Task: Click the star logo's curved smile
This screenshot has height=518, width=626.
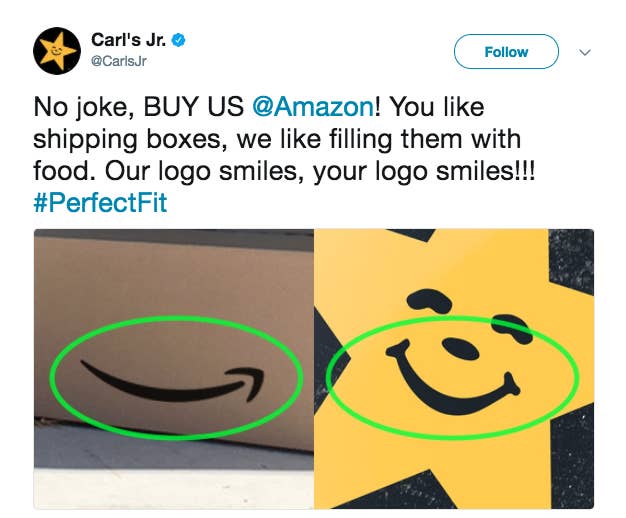Action: pyautogui.click(x=453, y=377)
